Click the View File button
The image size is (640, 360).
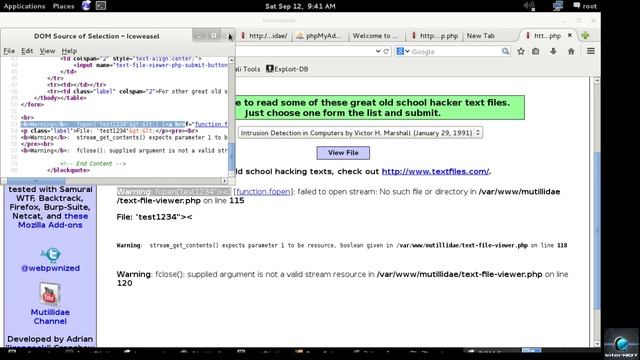click(x=343, y=153)
